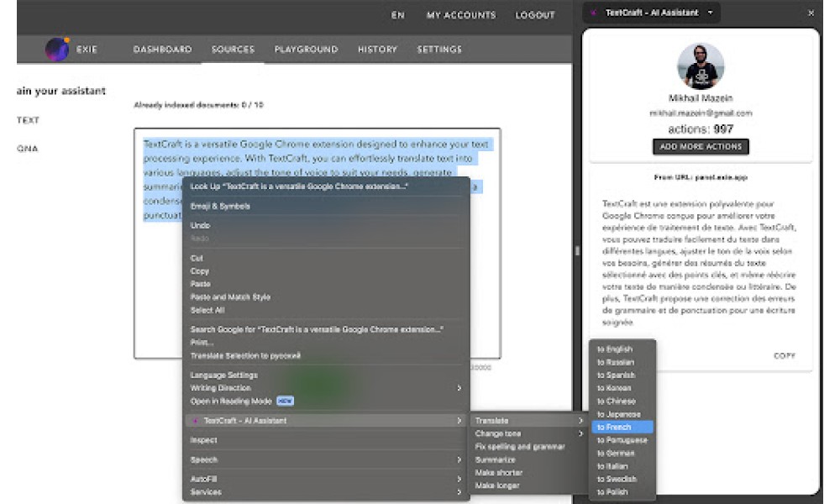840x504 pixels.
Task: Click the TextCraft icon in the context menu
Action: (195, 421)
